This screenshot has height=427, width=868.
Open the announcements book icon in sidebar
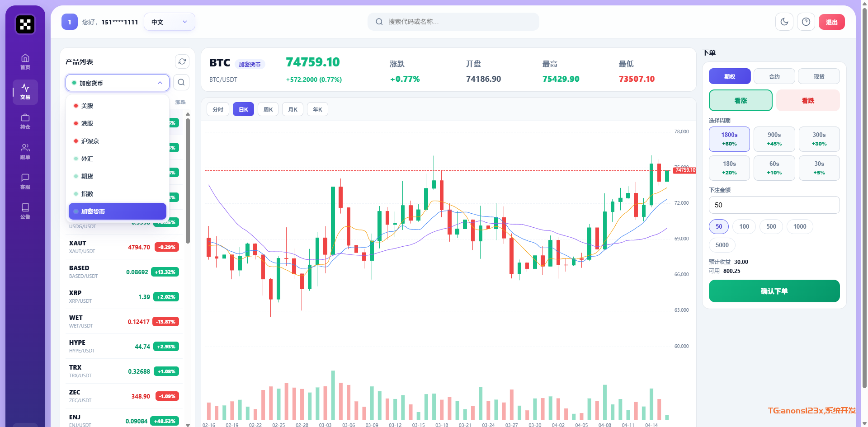click(25, 211)
